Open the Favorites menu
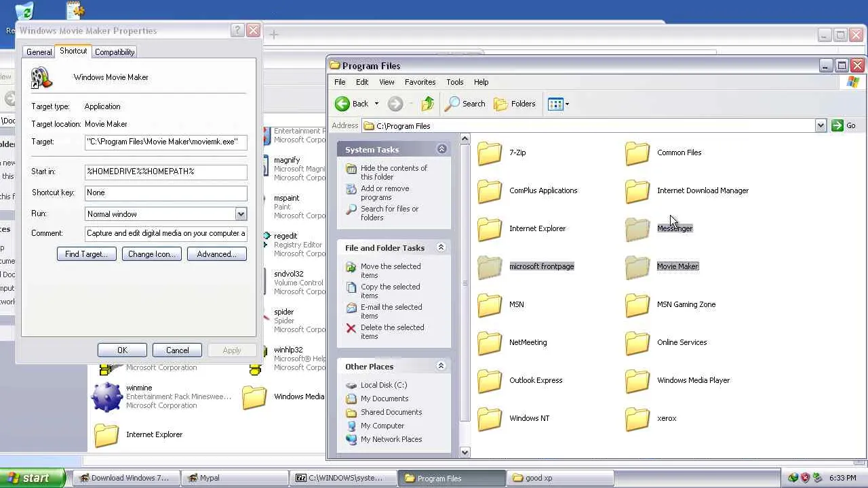This screenshot has width=868, height=488. point(420,82)
